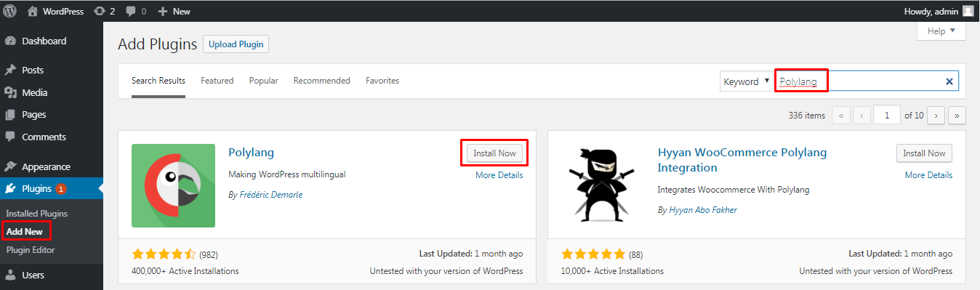Clear search with the X icon

pyautogui.click(x=949, y=81)
